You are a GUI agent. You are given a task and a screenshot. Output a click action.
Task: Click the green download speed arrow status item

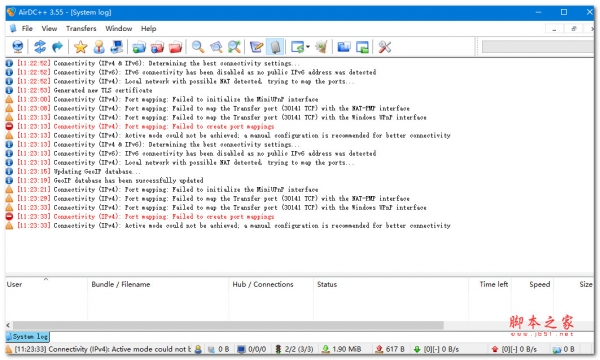point(436,349)
